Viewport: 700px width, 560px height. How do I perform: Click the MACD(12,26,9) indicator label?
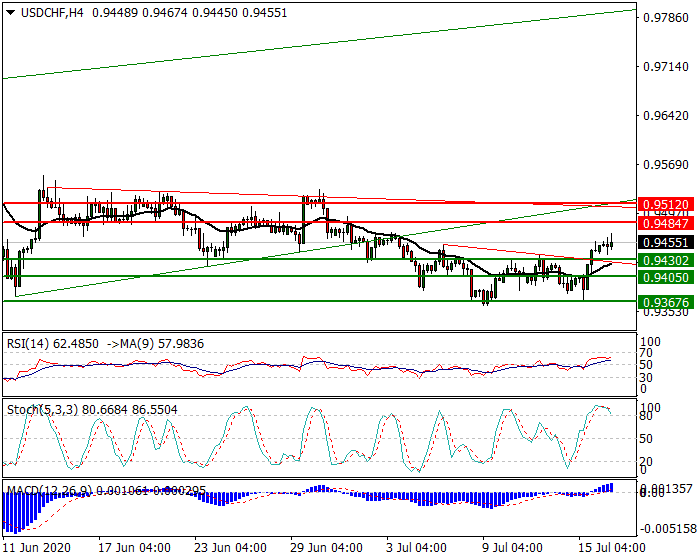tap(106, 491)
